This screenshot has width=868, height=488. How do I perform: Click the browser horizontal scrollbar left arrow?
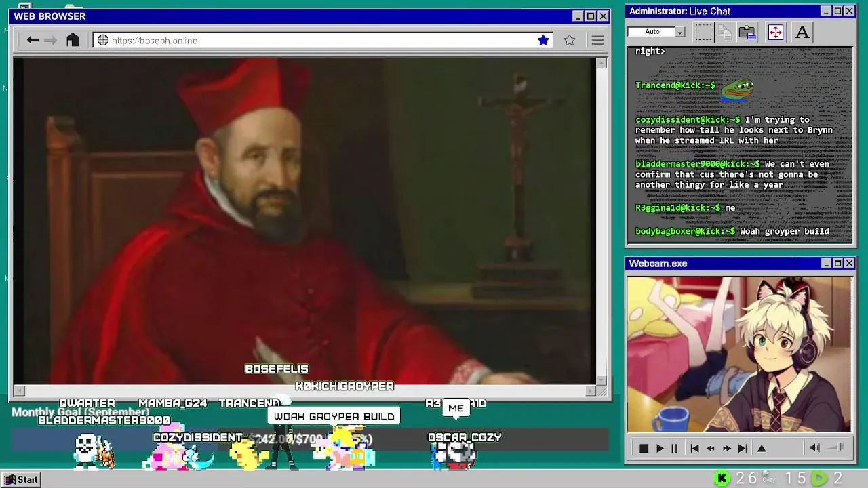pyautogui.click(x=20, y=390)
